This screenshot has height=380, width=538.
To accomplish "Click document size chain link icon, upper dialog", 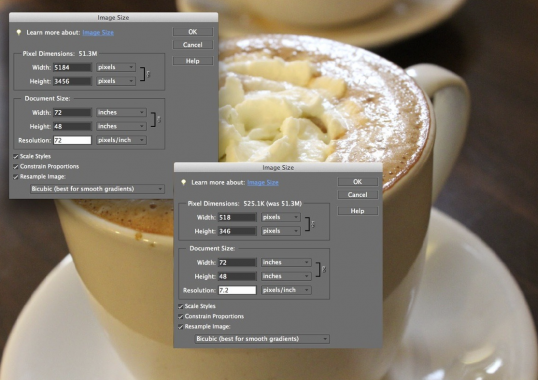I will point(159,119).
